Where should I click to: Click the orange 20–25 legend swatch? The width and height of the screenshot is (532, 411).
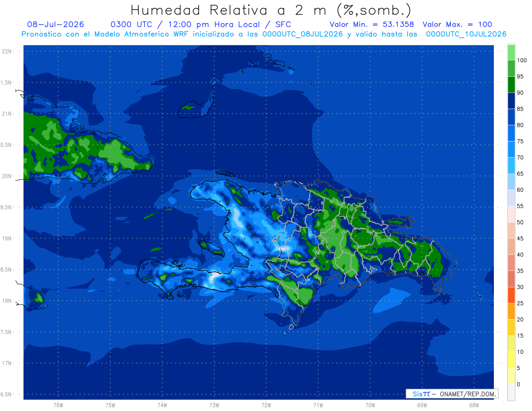click(x=511, y=311)
